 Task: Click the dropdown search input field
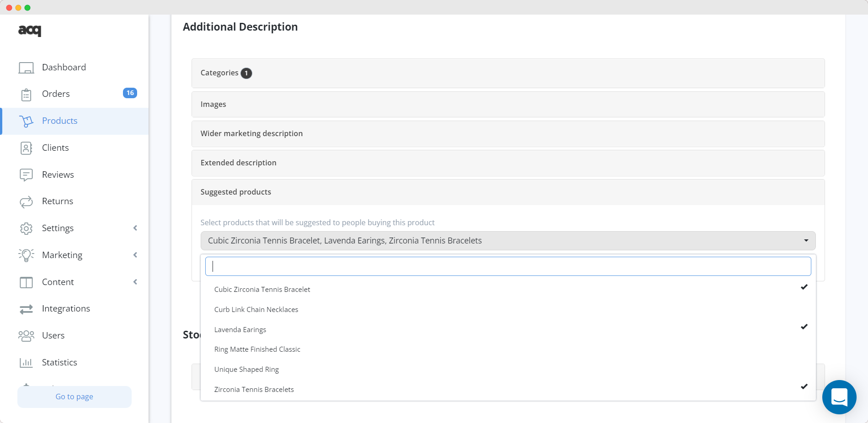pyautogui.click(x=508, y=266)
